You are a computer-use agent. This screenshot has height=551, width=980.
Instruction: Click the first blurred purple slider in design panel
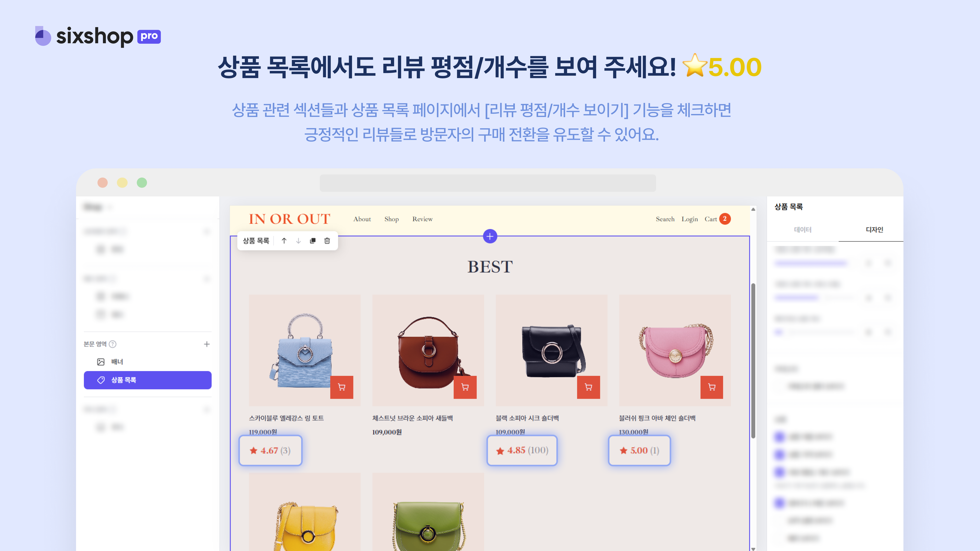click(x=810, y=263)
